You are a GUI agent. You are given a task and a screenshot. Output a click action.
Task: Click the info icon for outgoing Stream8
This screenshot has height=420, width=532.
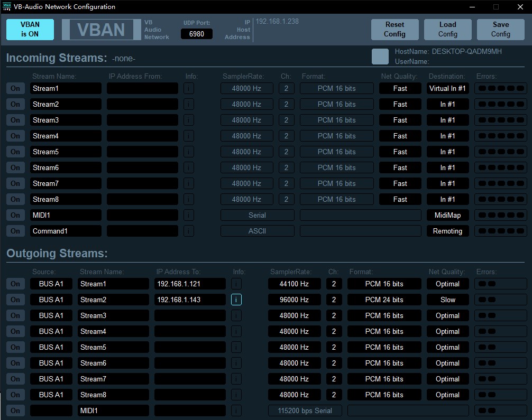[x=236, y=395]
